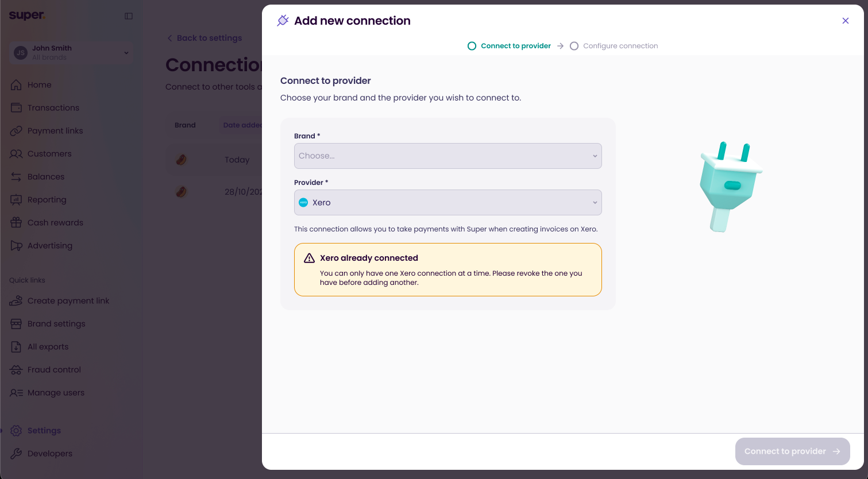
Task: Sort by Date added column
Action: click(242, 125)
